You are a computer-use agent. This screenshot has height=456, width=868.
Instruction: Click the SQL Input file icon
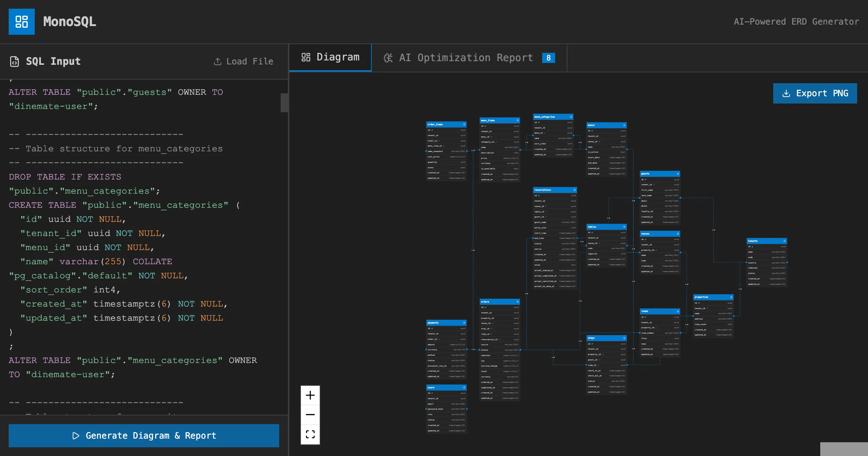pyautogui.click(x=14, y=62)
